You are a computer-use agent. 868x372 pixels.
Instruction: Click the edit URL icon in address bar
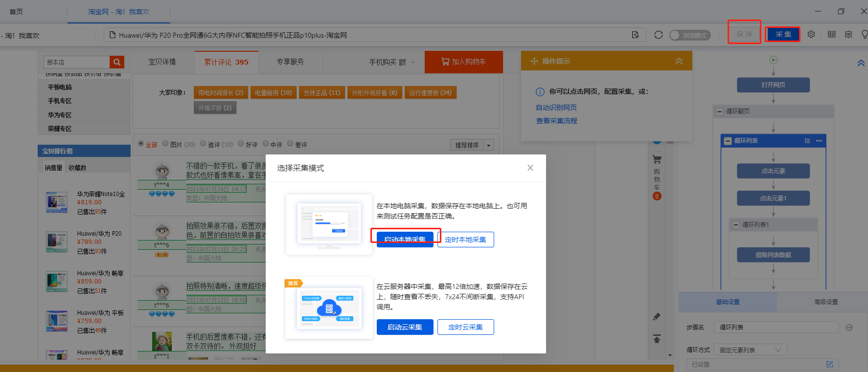[635, 35]
